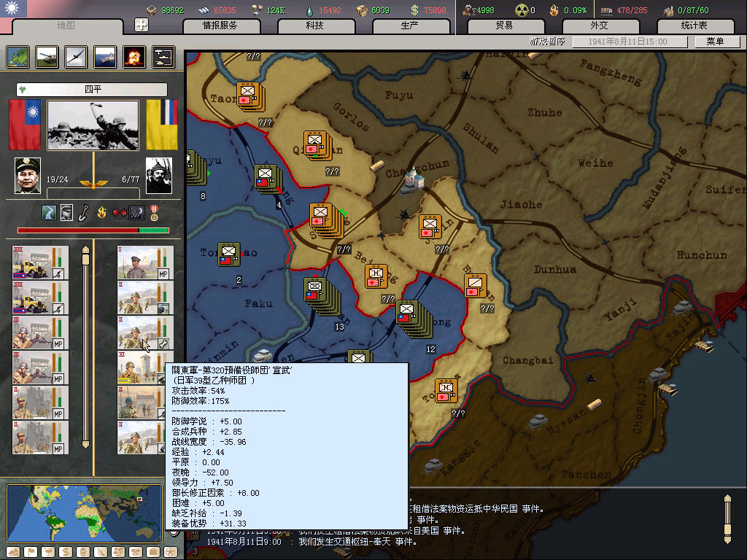Select the defender's I headquarters MP unit
Screen dimensions: 747x560
point(145,262)
